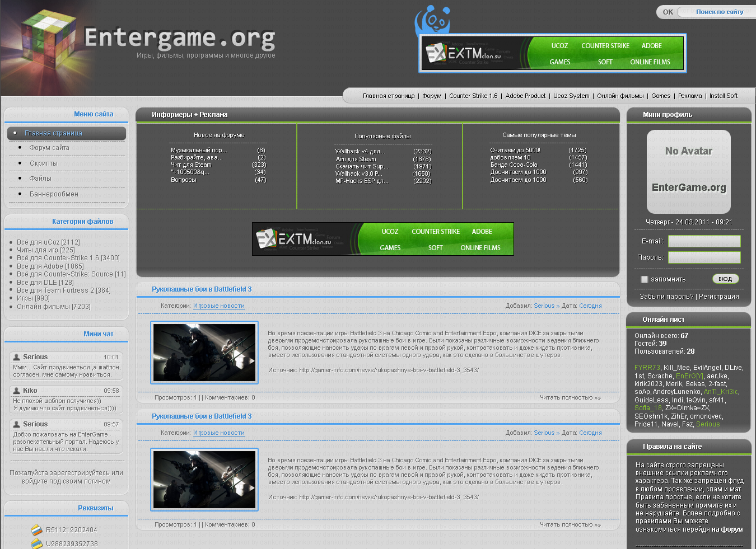Viewport: 756px width, 549px height.
Task: Open Форум in top navigation bar
Action: coord(432,96)
